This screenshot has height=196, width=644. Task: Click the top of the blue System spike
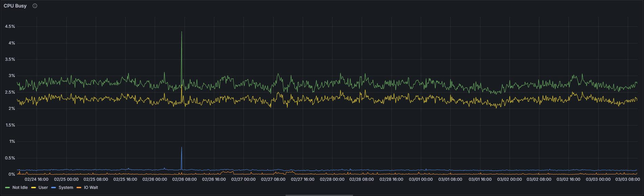tap(181, 148)
